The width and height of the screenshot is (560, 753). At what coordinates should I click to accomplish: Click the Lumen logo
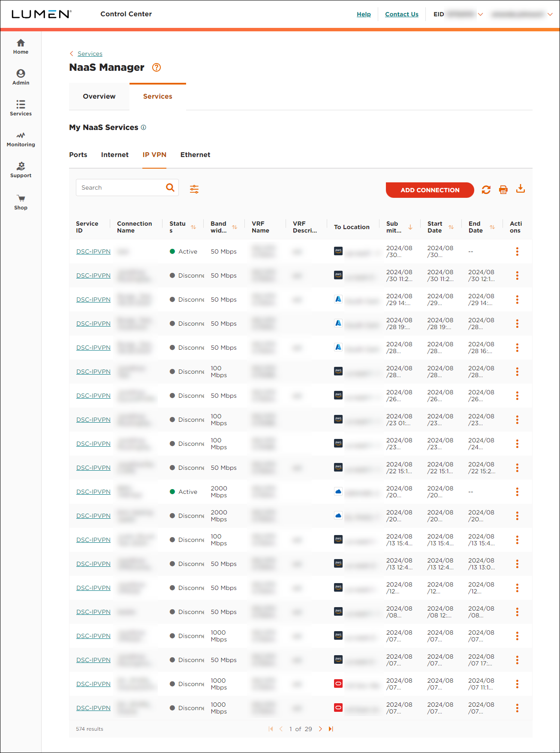click(41, 14)
